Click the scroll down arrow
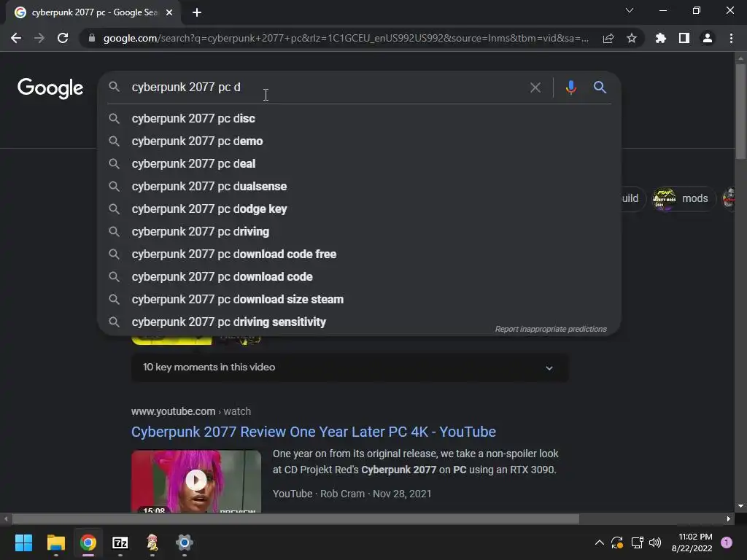 coord(740,506)
